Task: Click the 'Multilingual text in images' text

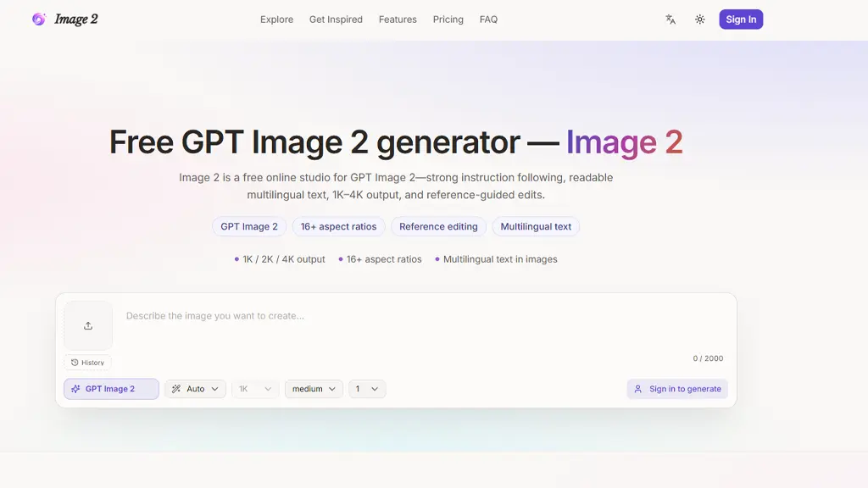Action: click(500, 259)
